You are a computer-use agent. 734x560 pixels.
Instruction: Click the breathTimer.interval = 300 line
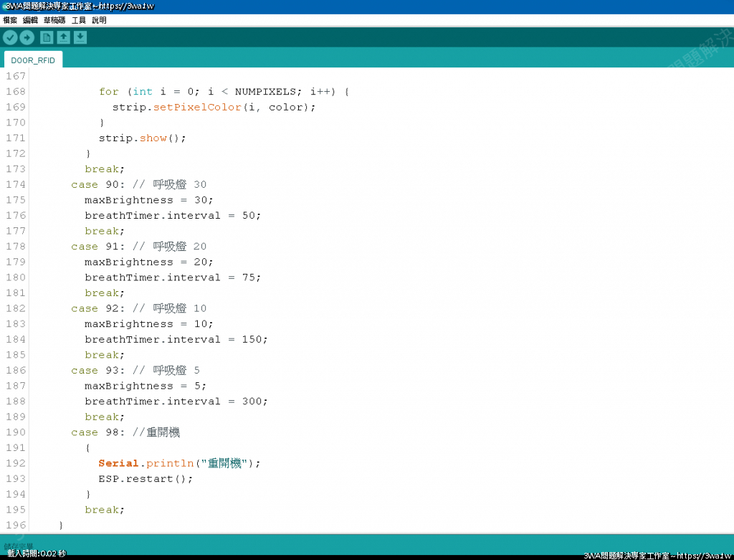point(176,402)
